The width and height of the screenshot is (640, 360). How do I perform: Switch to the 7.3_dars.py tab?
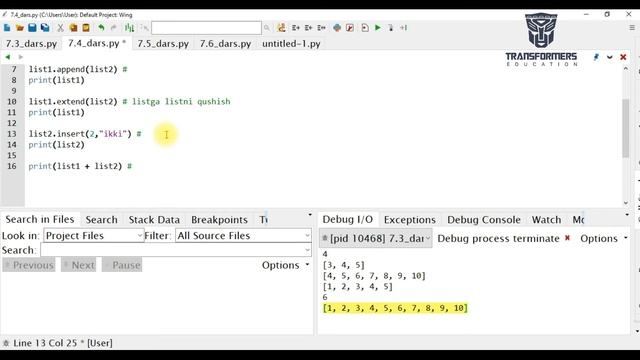point(31,44)
